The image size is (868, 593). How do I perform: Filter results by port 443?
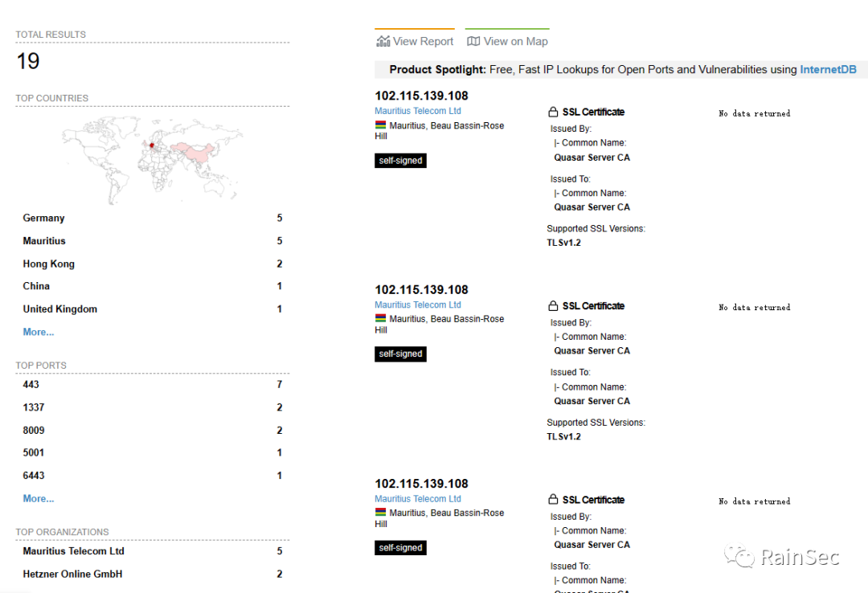coord(31,385)
